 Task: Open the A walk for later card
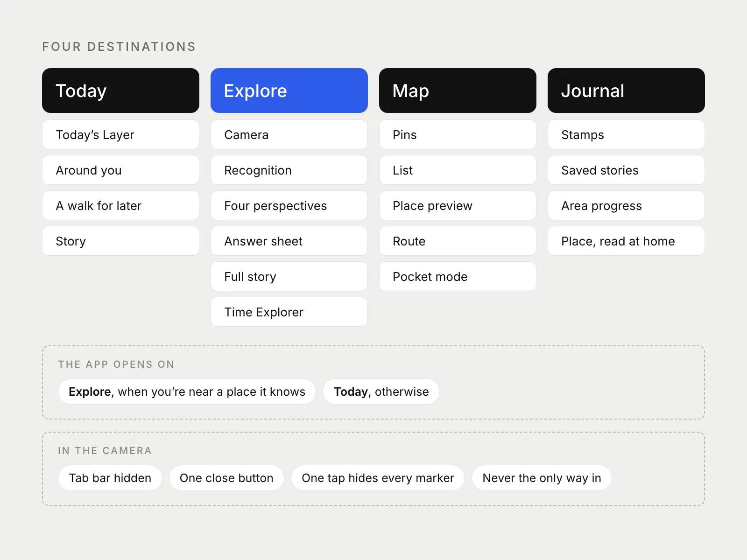pyautogui.click(x=120, y=206)
